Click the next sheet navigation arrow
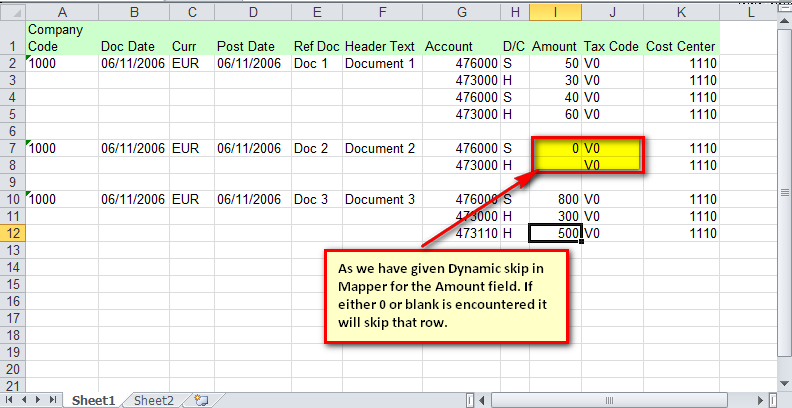The image size is (792, 408). [x=39, y=400]
